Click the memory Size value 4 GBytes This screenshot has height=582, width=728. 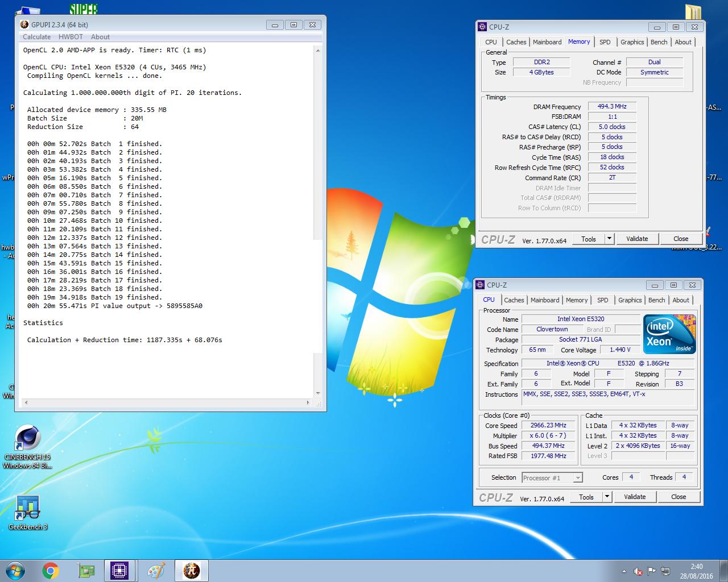pos(541,72)
